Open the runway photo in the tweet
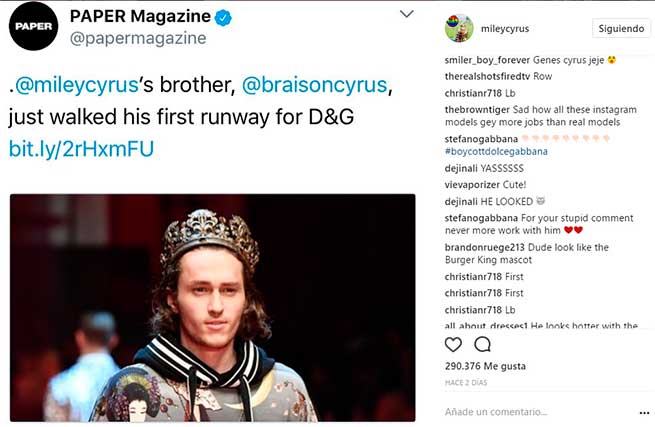 tap(213, 308)
